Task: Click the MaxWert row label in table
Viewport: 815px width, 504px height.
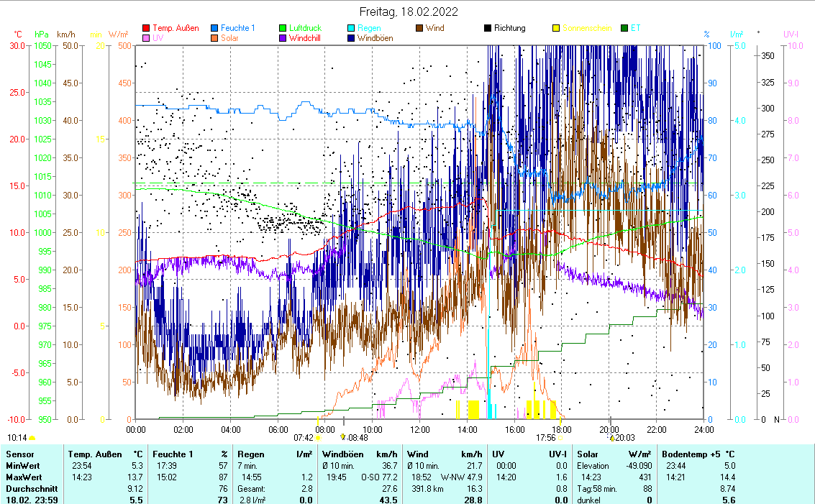Action: tap(22, 477)
